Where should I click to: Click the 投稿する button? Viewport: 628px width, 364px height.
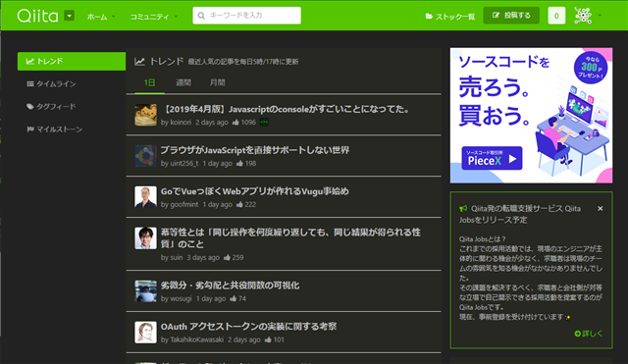pos(511,16)
